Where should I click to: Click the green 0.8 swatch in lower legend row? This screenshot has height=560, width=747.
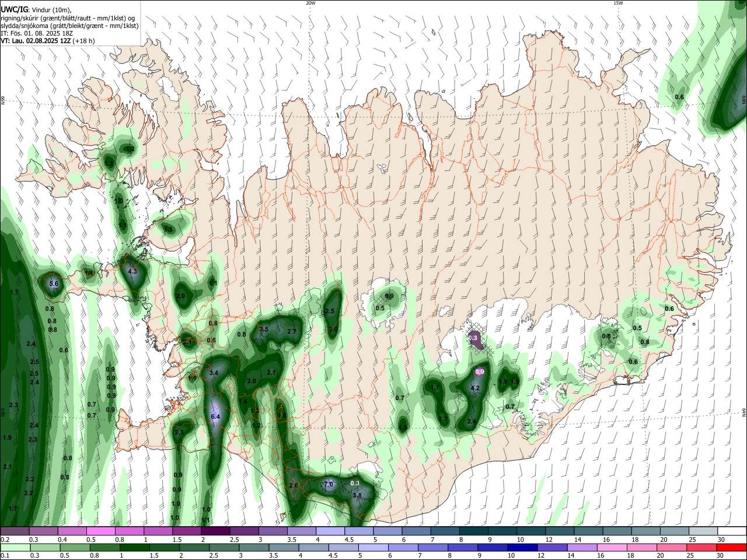pos(104,547)
